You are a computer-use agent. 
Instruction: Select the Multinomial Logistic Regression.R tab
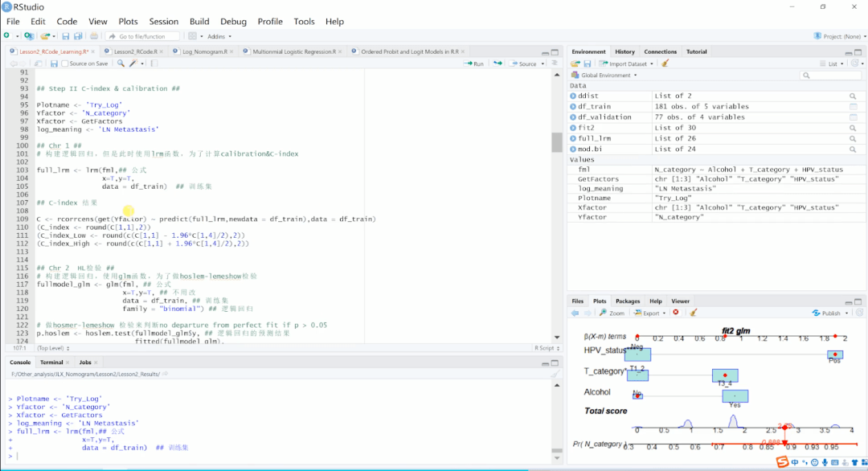(294, 51)
